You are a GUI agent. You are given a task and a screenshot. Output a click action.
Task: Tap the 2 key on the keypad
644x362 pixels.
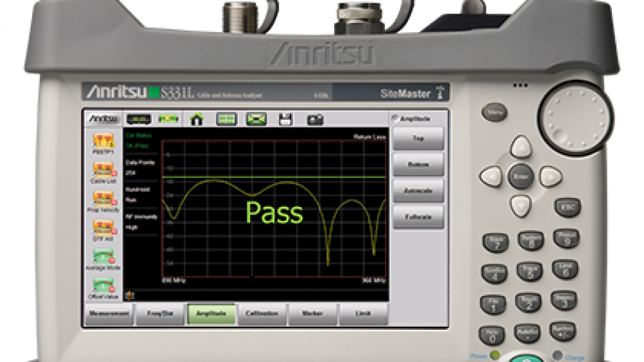(x=528, y=302)
